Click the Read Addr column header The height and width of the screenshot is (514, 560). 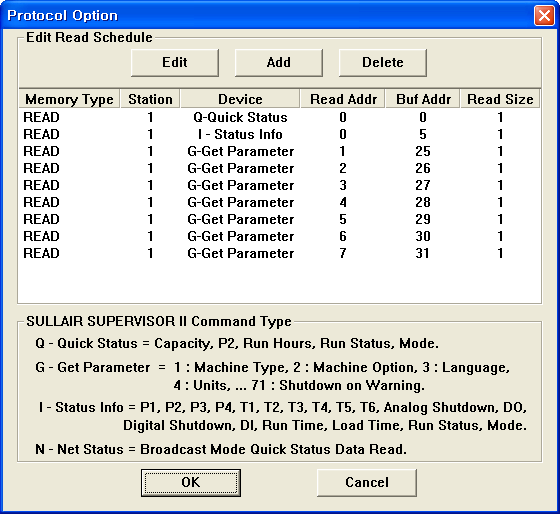343,99
